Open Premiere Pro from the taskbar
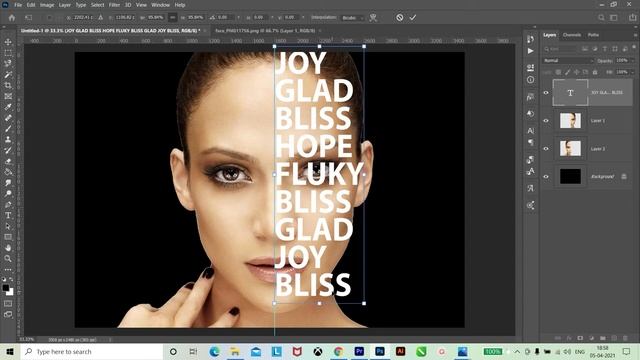Viewport: 640px width, 360px height. tap(359, 351)
